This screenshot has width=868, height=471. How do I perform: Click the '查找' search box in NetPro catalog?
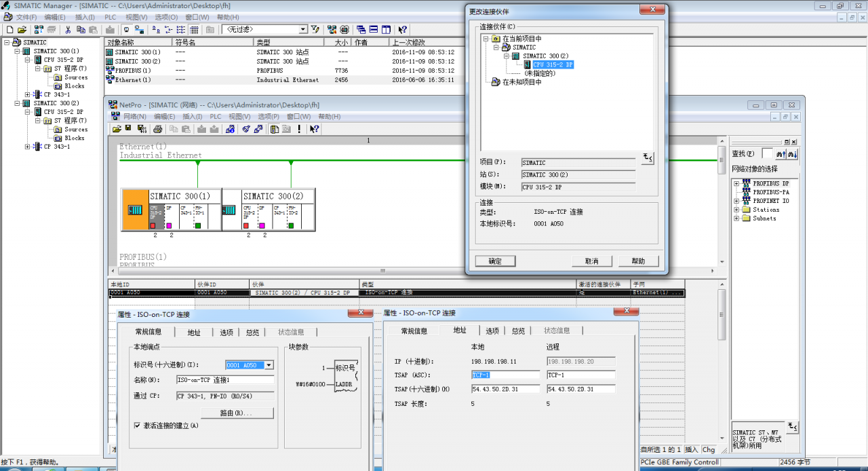pos(766,154)
